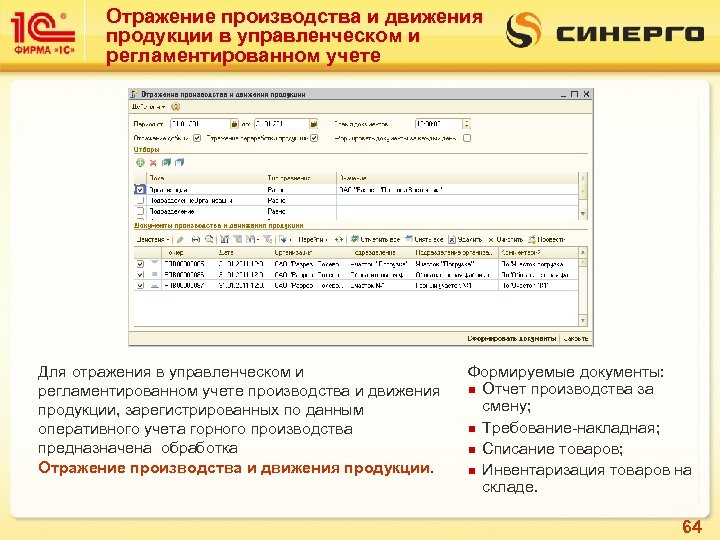The image size is (720, 540).
Task: Click the organization value cell in first filter row
Action: tap(457, 189)
